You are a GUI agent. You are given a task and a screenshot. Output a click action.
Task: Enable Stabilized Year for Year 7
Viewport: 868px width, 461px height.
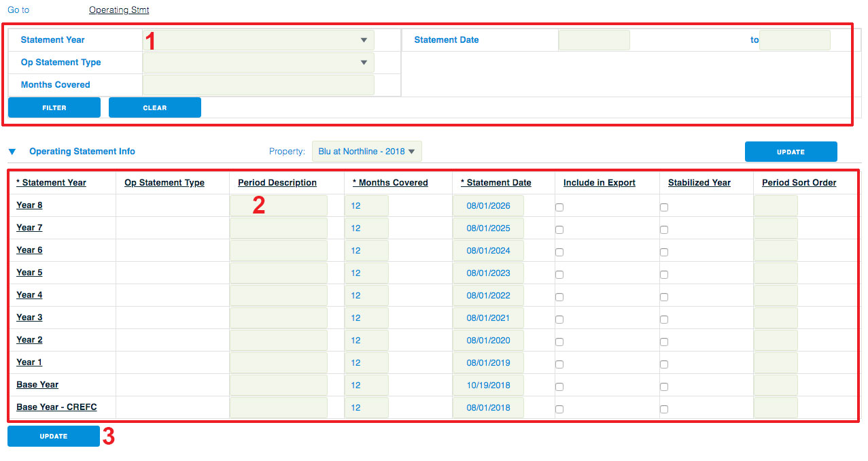pyautogui.click(x=664, y=230)
